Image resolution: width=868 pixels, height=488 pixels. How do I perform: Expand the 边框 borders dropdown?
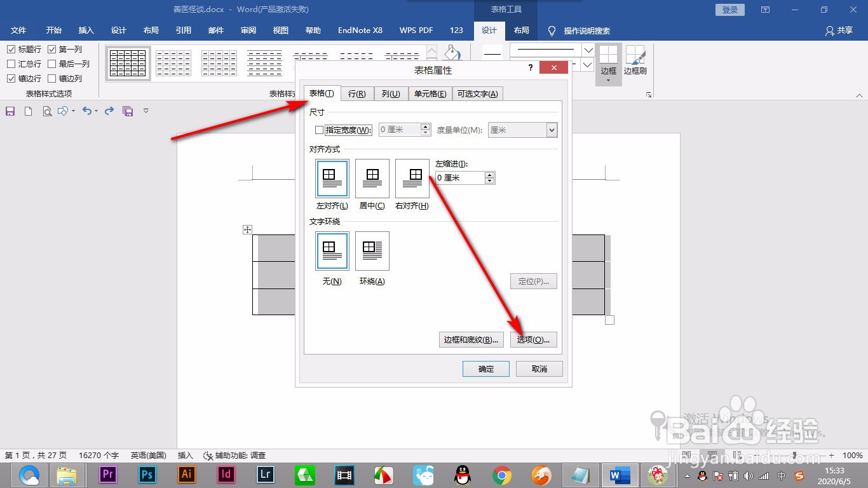click(x=609, y=81)
